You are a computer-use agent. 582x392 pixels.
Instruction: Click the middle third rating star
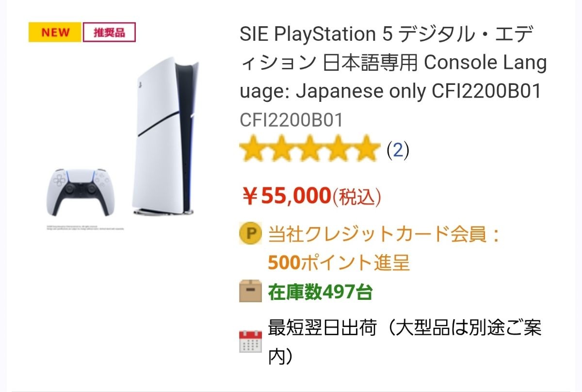(309, 150)
